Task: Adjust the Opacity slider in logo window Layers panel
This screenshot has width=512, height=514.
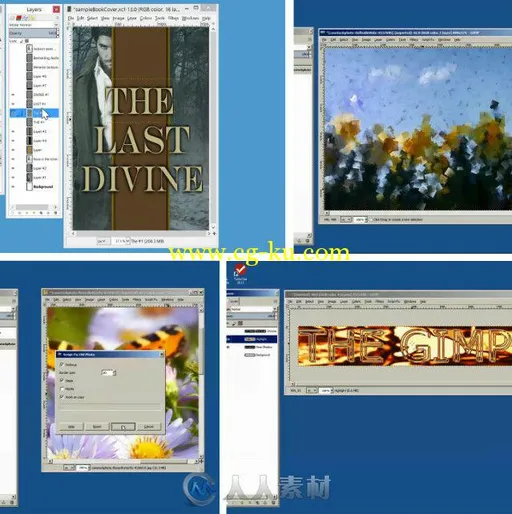Action: point(252,316)
